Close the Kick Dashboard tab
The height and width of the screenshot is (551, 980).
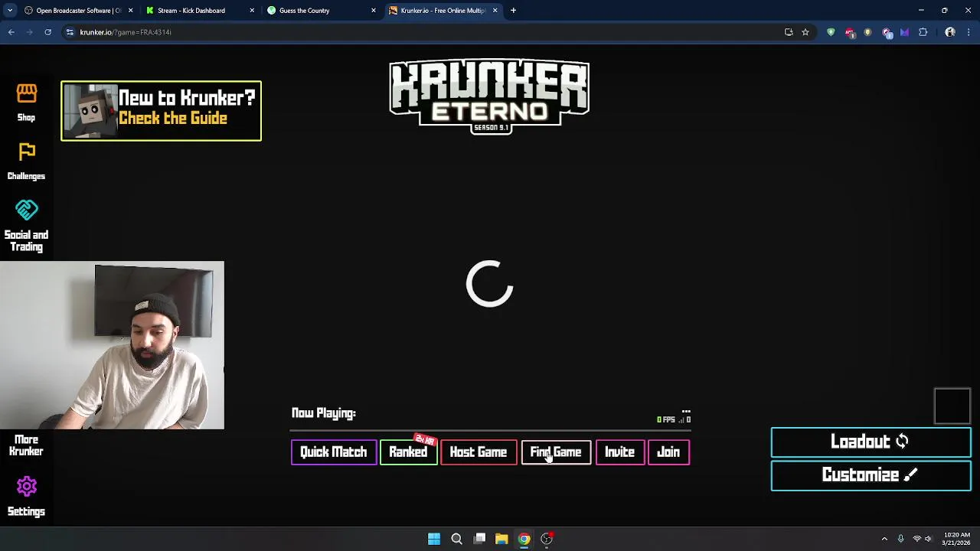tap(252, 11)
